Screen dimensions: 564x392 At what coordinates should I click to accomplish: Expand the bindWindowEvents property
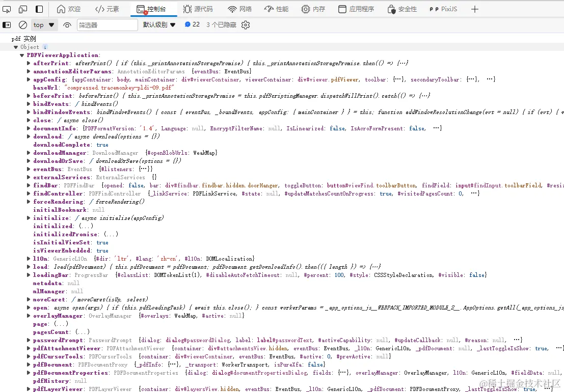[29, 112]
